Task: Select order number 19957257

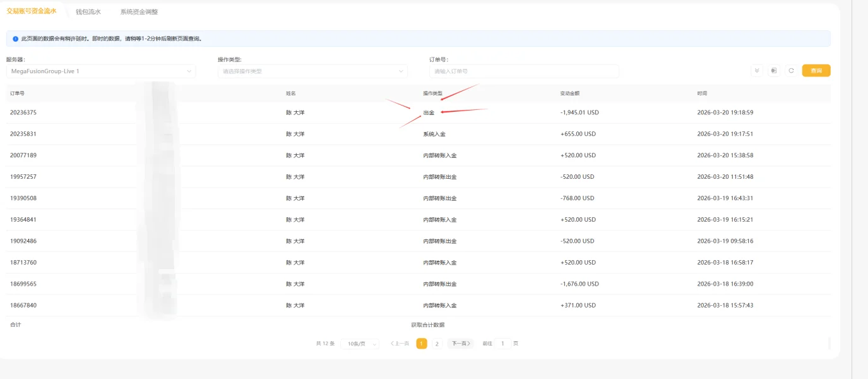Action: click(x=23, y=177)
